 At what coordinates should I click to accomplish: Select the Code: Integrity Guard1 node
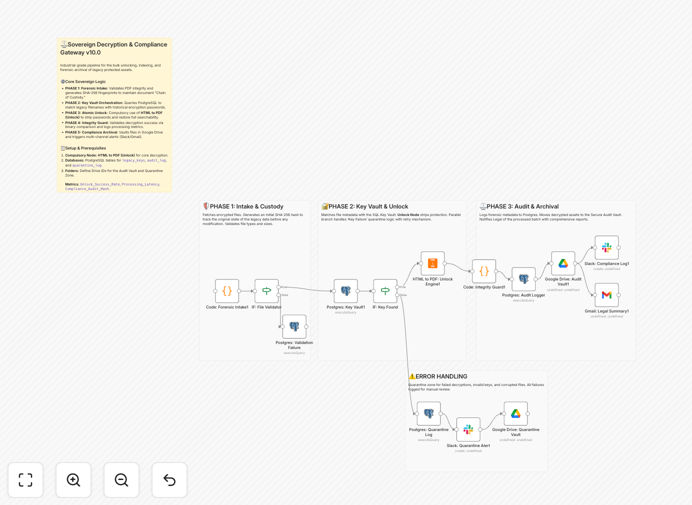click(x=484, y=271)
